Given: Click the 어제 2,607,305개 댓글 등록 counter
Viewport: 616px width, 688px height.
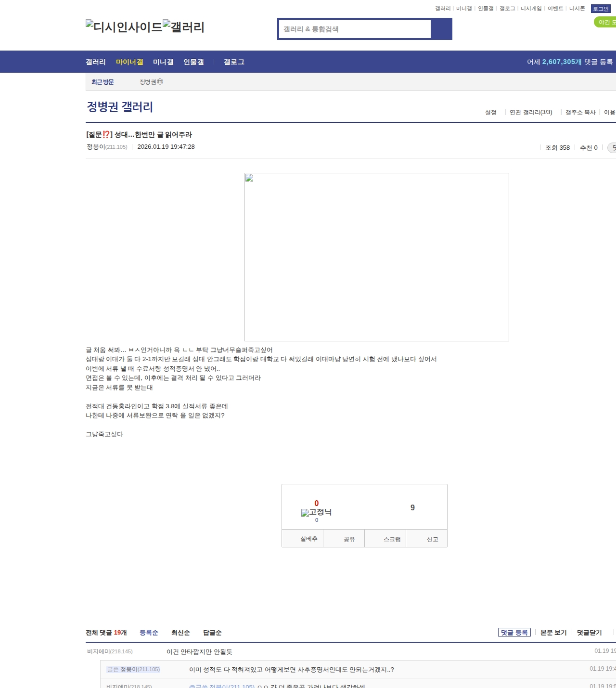Looking at the screenshot, I should tap(570, 62).
